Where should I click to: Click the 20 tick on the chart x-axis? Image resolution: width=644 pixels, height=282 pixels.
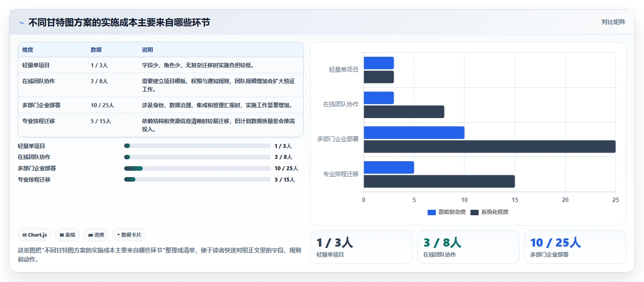tap(565, 200)
